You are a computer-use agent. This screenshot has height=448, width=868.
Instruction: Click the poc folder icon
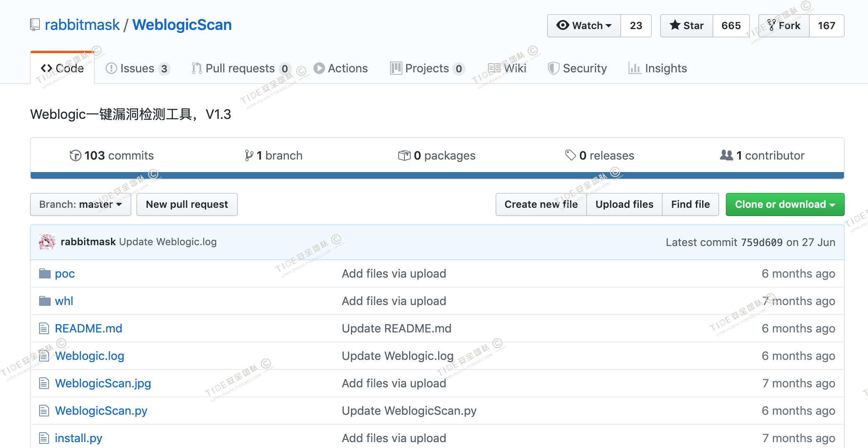click(x=44, y=273)
